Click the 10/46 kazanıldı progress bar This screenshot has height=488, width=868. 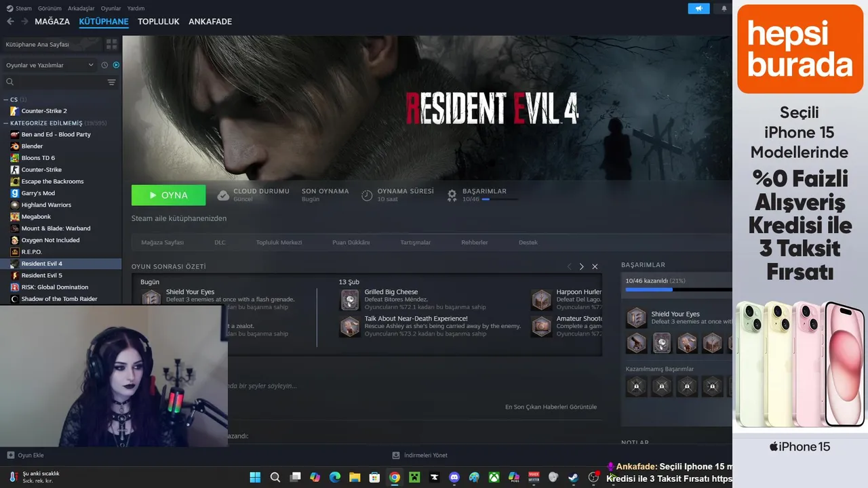click(x=678, y=289)
